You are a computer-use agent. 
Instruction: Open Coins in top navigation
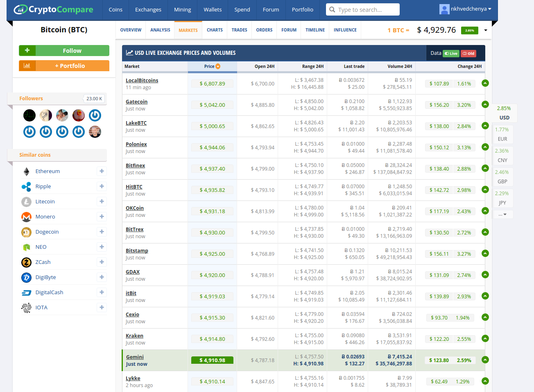tap(115, 10)
